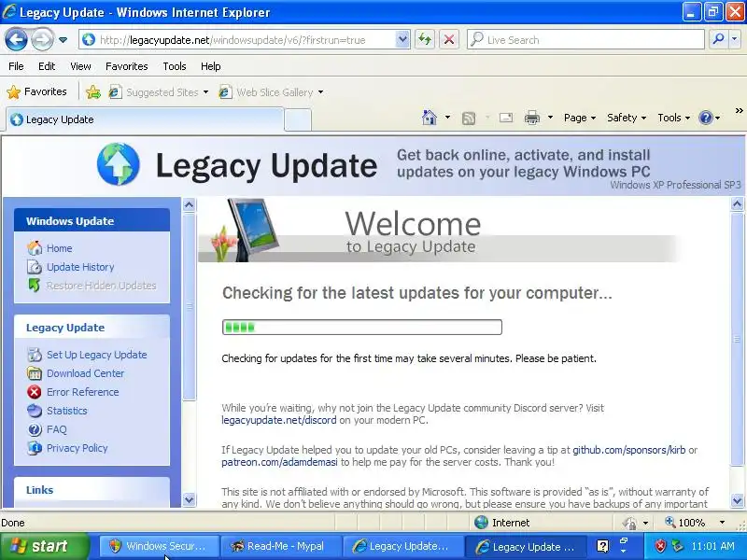Open the search provider dropdown arrow
747x560 pixels.
pyautogui.click(x=735, y=40)
